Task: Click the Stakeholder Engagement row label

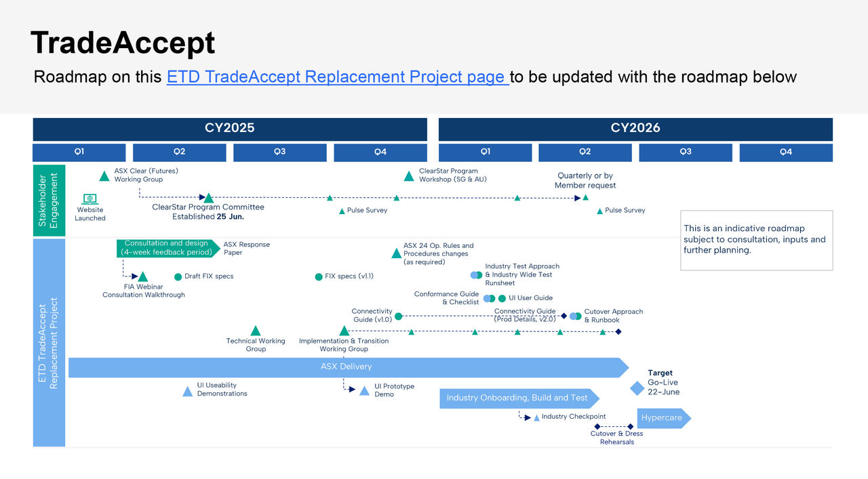Action: point(49,200)
